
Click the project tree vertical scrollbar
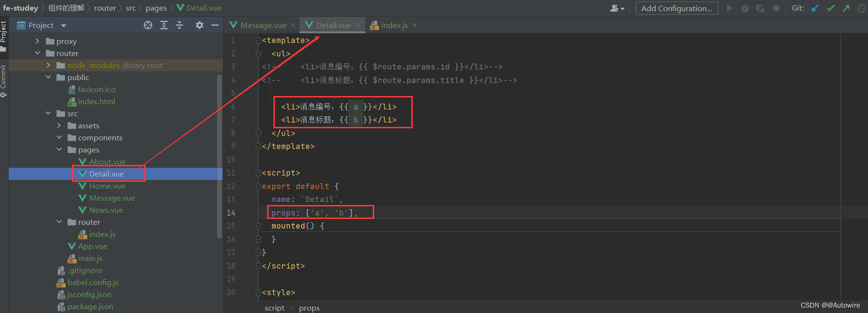tap(220, 157)
